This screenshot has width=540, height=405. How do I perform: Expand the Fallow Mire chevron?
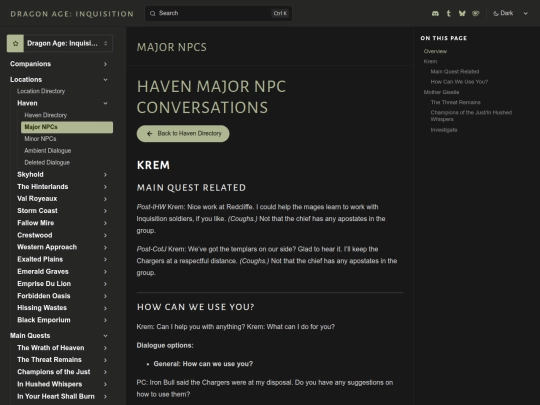[105, 223]
